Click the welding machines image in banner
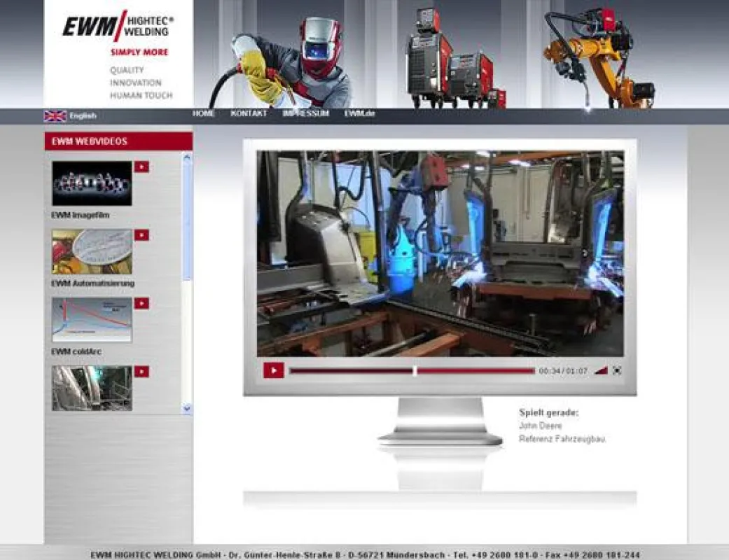The image size is (729, 560). point(456,58)
